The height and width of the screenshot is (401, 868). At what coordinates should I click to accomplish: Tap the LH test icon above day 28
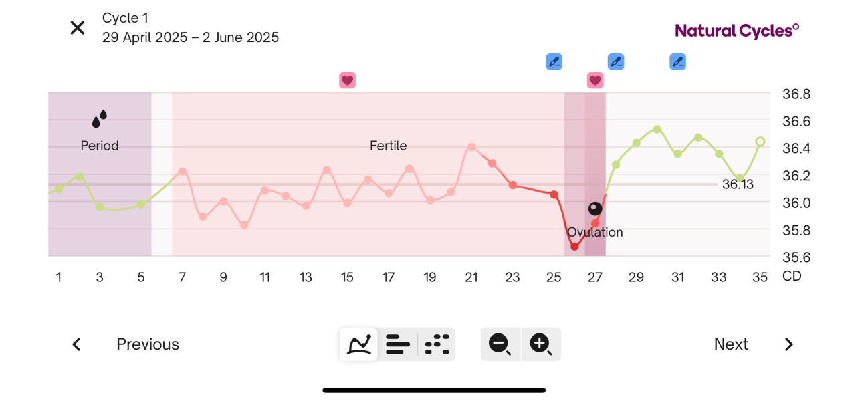coord(616,62)
